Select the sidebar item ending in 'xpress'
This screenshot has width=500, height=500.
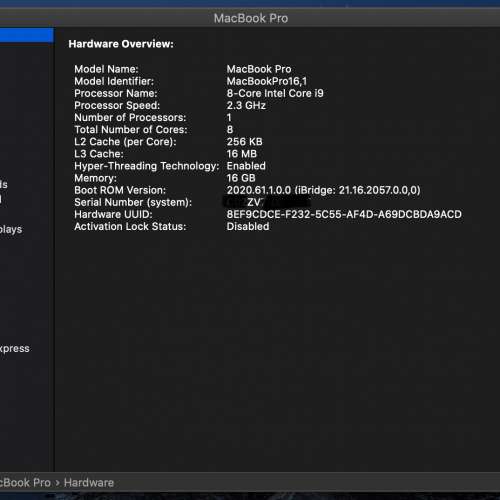click(x=15, y=348)
